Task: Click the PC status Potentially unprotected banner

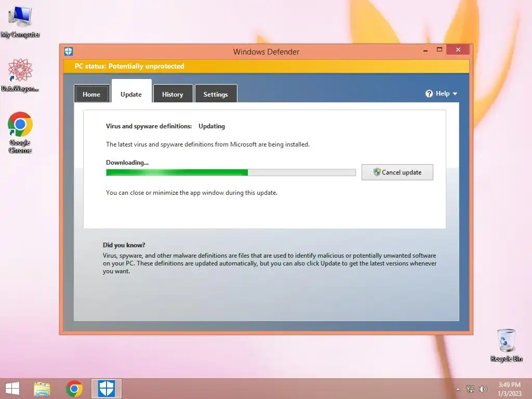Action: click(x=266, y=66)
